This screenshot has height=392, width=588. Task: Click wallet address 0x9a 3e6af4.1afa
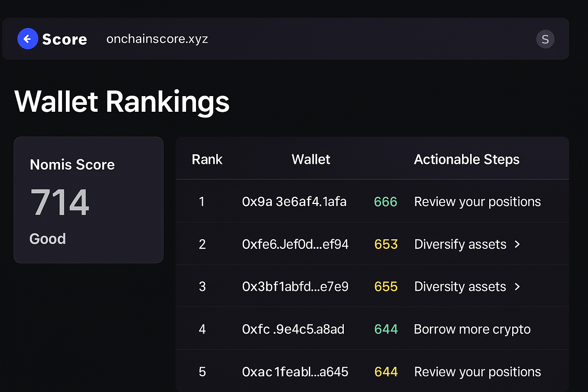(294, 202)
